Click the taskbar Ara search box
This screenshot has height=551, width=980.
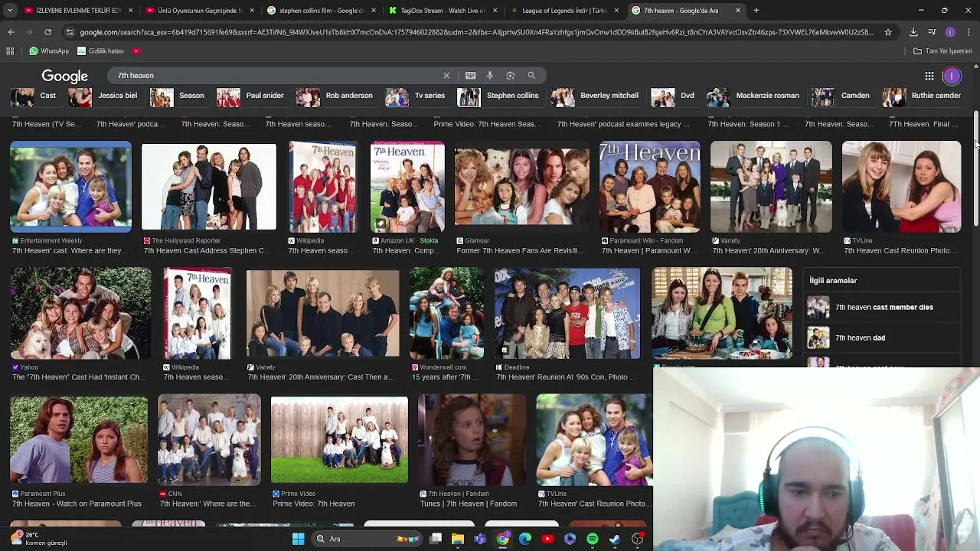click(x=366, y=539)
